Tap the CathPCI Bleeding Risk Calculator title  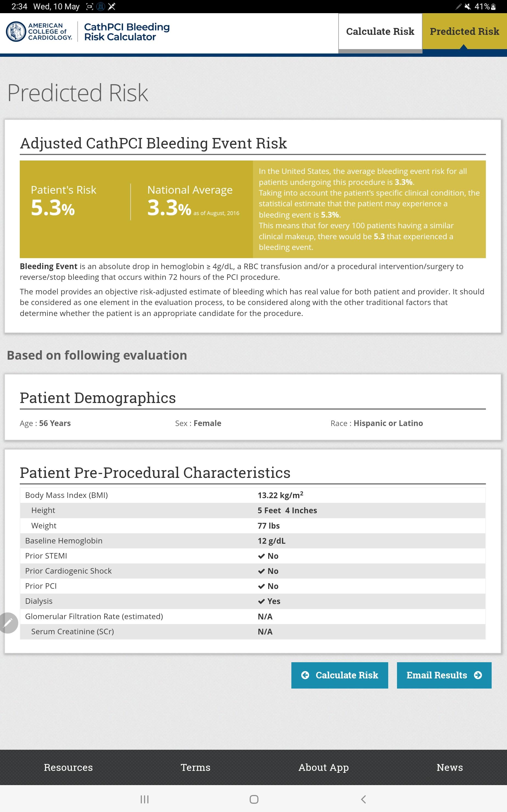point(127,32)
